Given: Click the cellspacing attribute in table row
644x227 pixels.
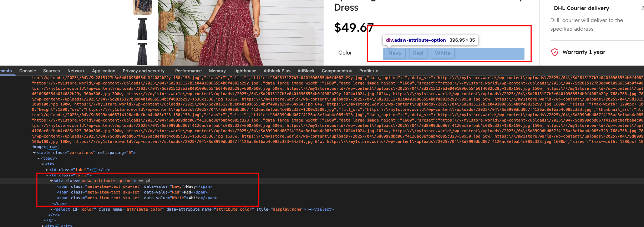Looking at the screenshot, I should tap(116, 153).
